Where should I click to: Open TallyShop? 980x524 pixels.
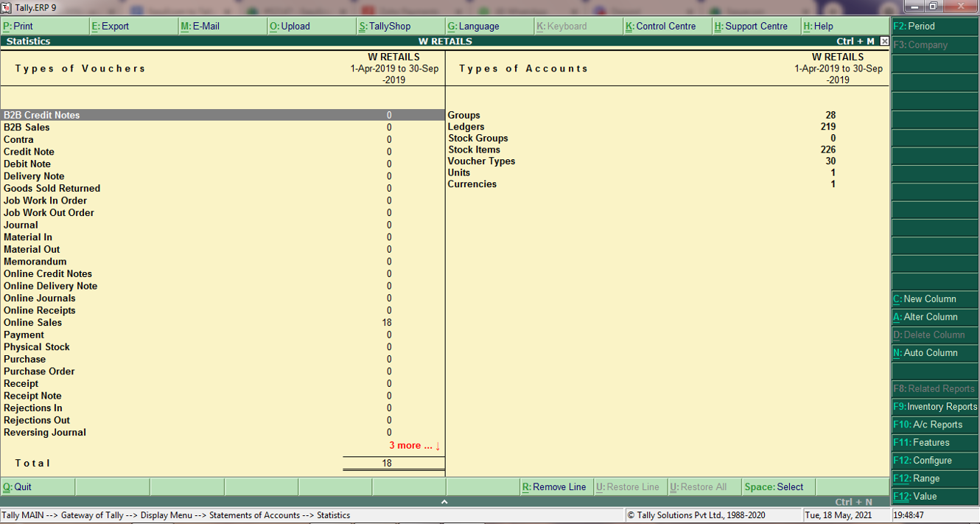click(x=401, y=26)
